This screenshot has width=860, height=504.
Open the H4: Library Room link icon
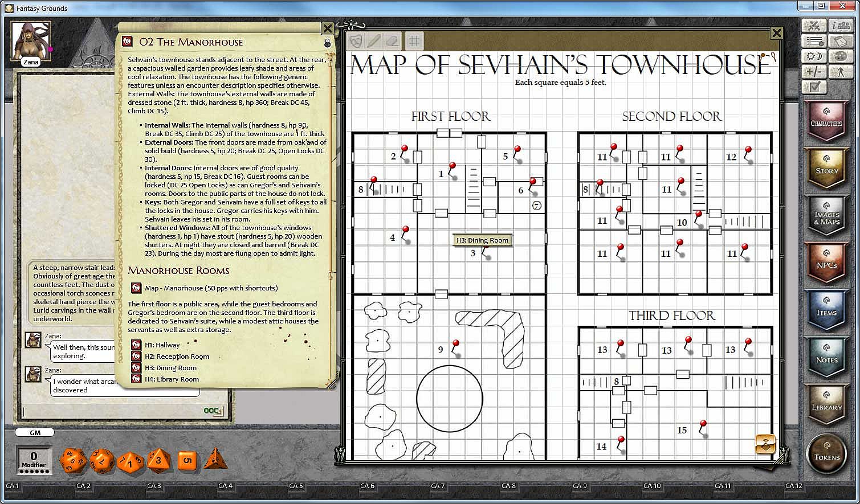coord(136,379)
